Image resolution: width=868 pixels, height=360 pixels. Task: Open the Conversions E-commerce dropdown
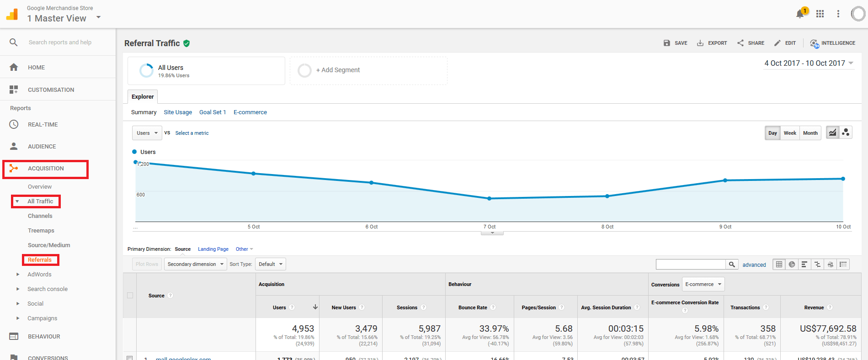(x=703, y=284)
